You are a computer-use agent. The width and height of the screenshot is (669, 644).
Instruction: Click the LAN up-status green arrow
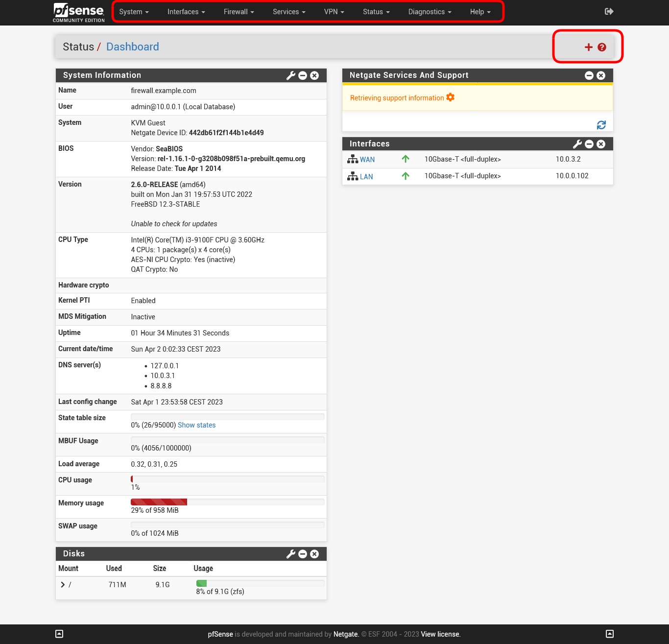(x=406, y=176)
